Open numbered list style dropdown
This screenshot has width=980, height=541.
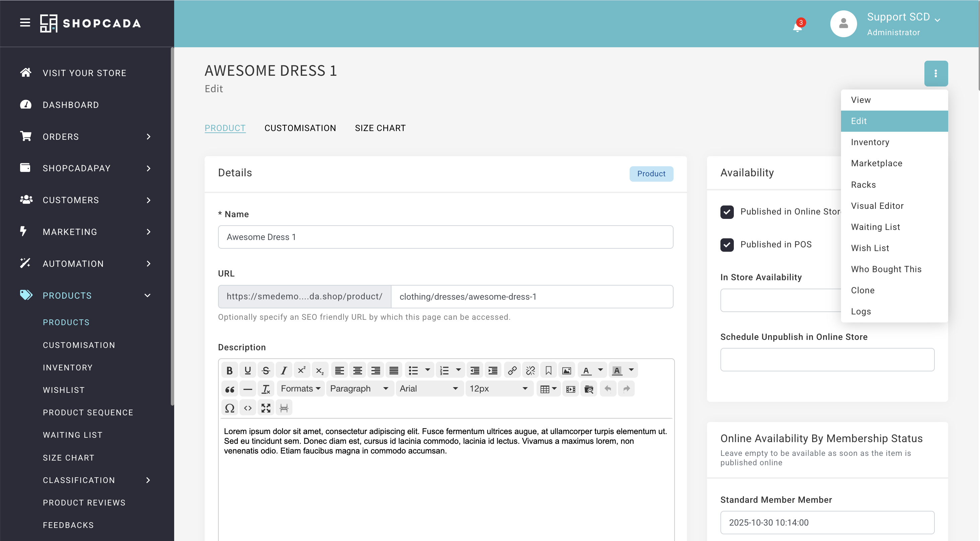click(x=459, y=370)
